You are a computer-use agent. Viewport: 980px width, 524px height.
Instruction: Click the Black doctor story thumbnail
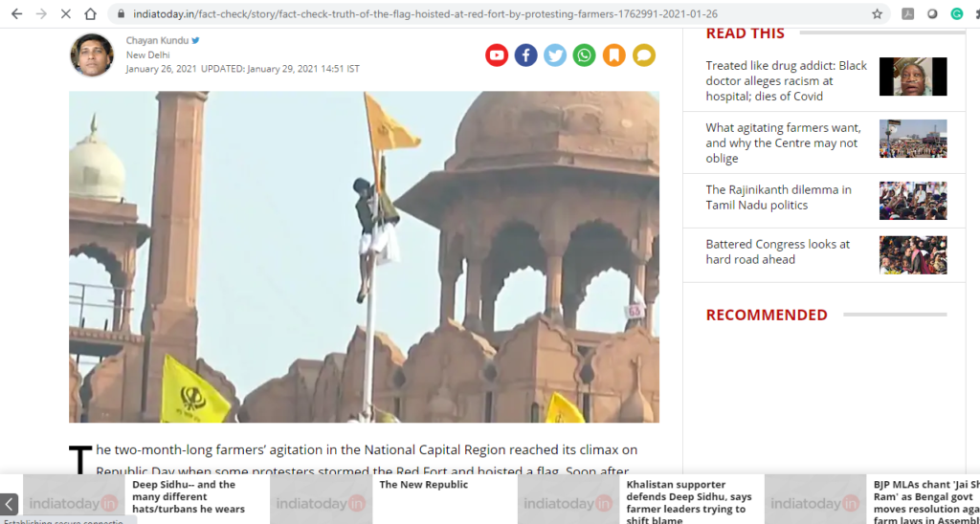(912, 76)
